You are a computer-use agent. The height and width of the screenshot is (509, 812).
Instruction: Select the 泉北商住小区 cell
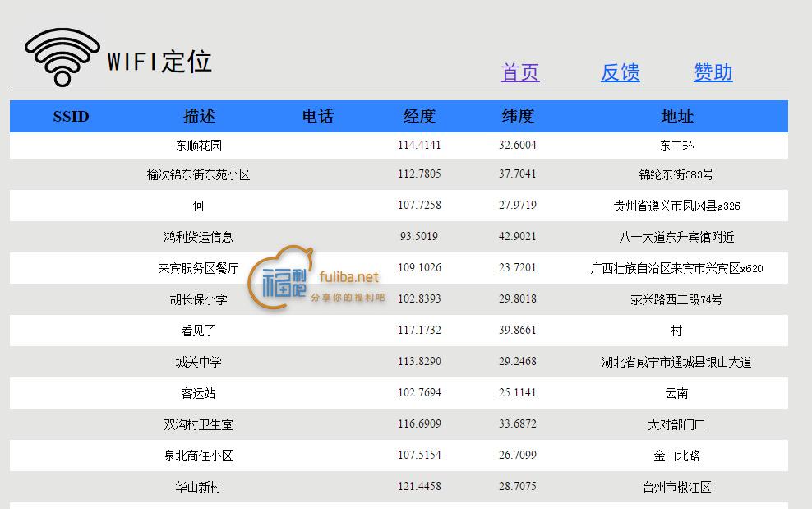(x=198, y=455)
